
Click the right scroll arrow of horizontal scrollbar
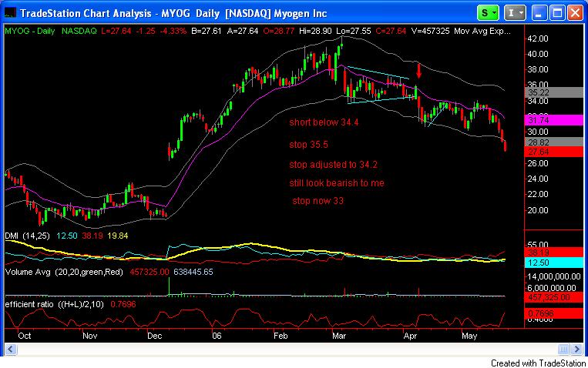coord(576,350)
